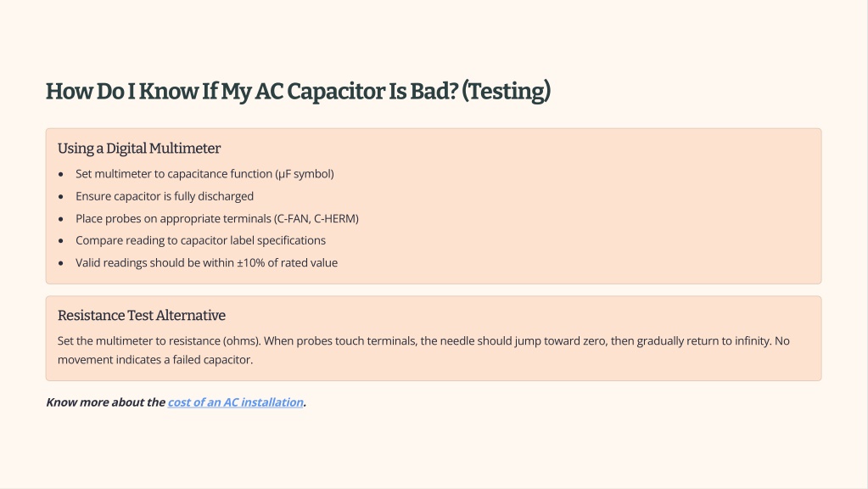Click the bullet dot before Set multimeter line

click(61, 174)
